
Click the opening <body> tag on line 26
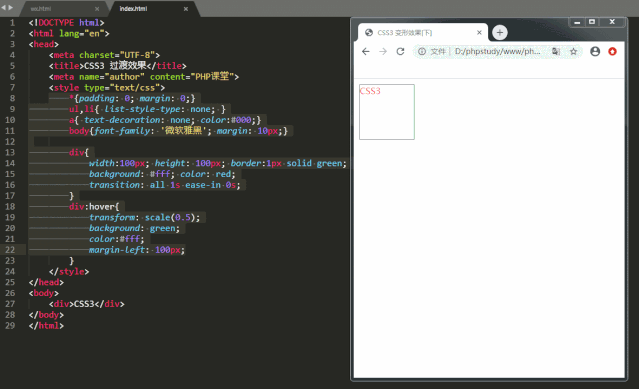point(44,293)
